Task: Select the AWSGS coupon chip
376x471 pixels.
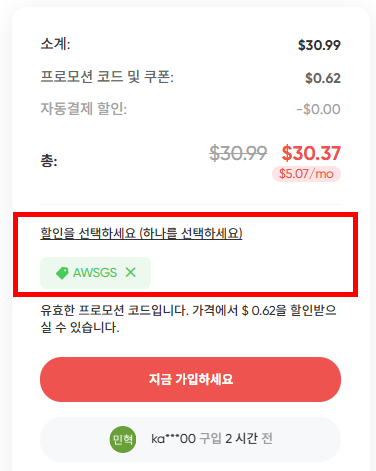Action: click(95, 273)
